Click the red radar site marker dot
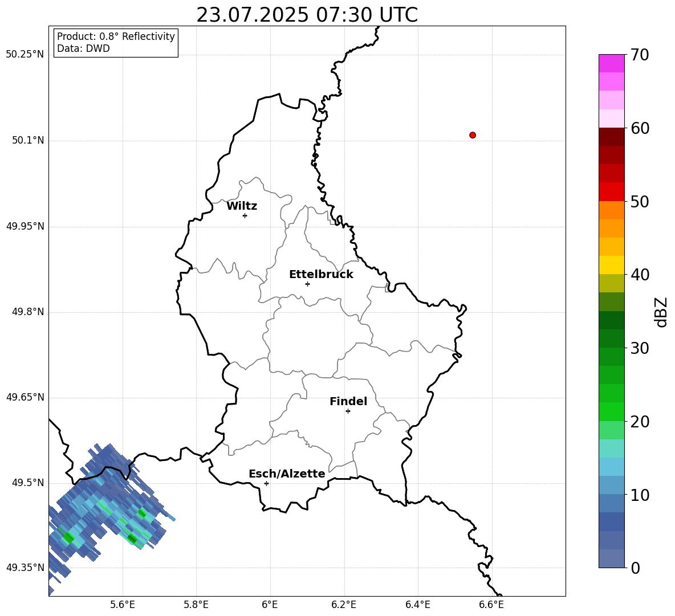Screen dimensions: 675x616 [x=473, y=135]
